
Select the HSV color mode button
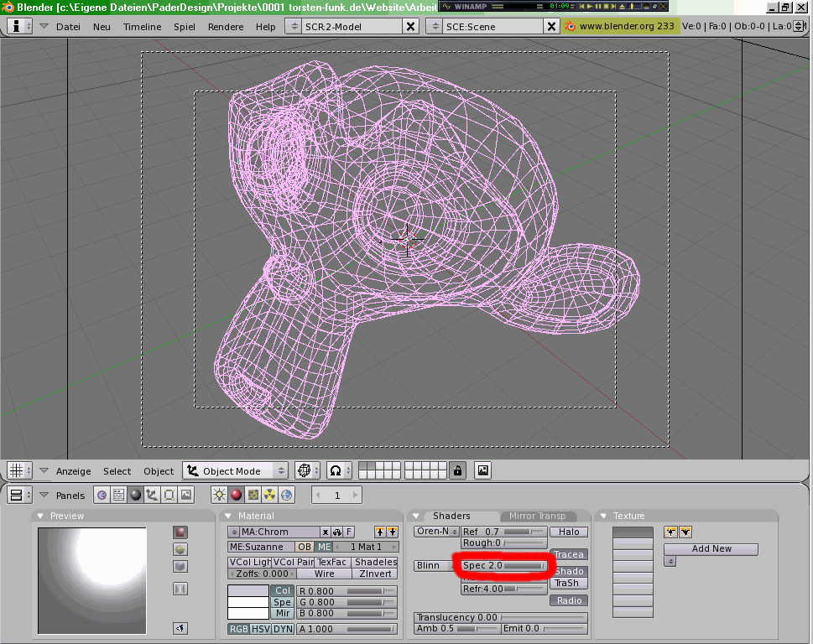click(x=260, y=629)
